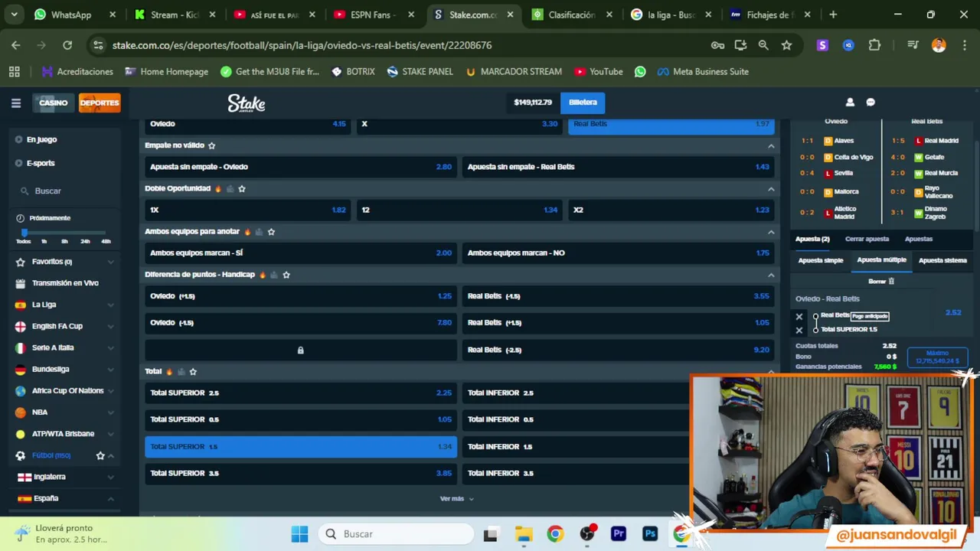This screenshot has width=980, height=551.
Task: Select double chance 1X at 1.82
Action: (x=248, y=210)
